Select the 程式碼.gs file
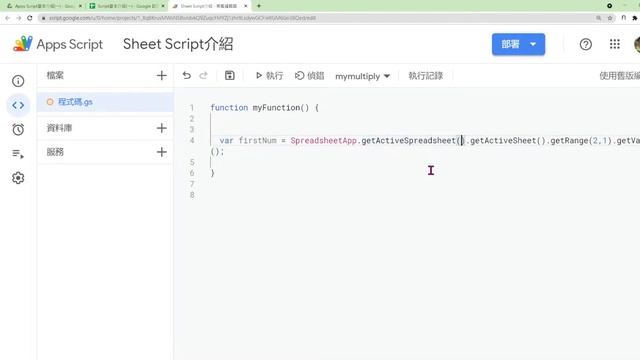This screenshot has width=640, height=360. coord(105,102)
